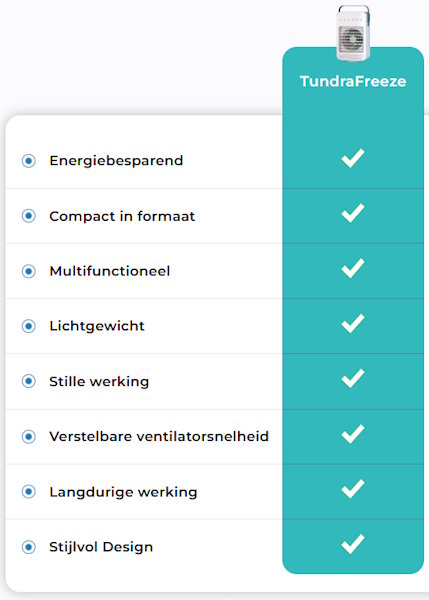Select the bullet beside Lichtgewicht

coord(28,326)
